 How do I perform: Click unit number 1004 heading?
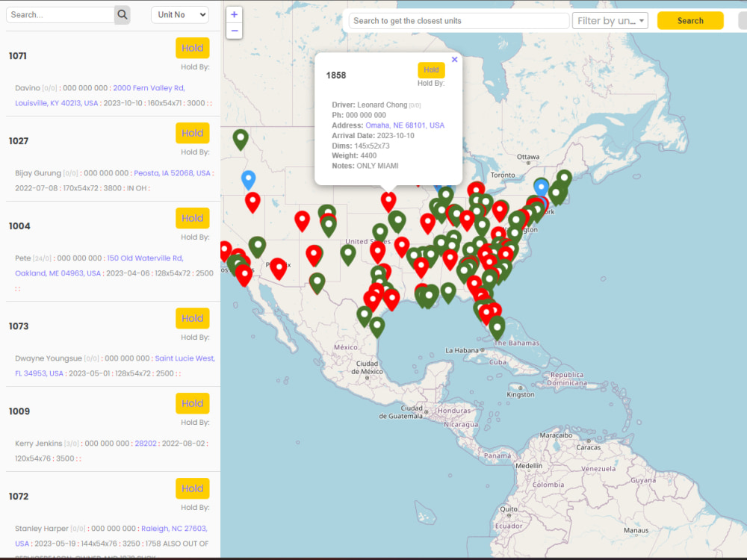(19, 226)
